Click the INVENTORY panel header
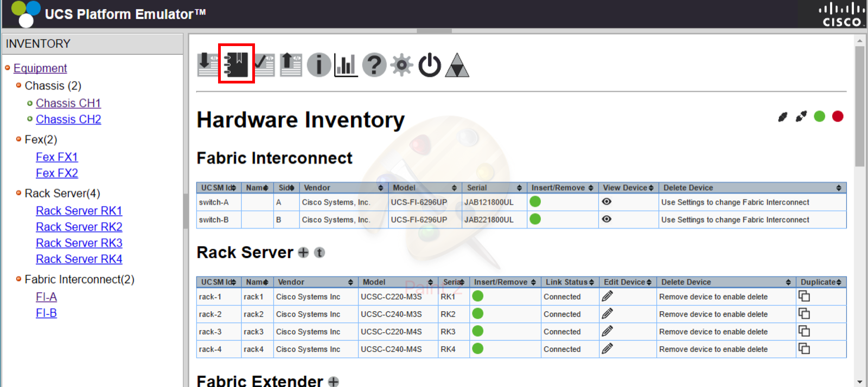 [92, 44]
